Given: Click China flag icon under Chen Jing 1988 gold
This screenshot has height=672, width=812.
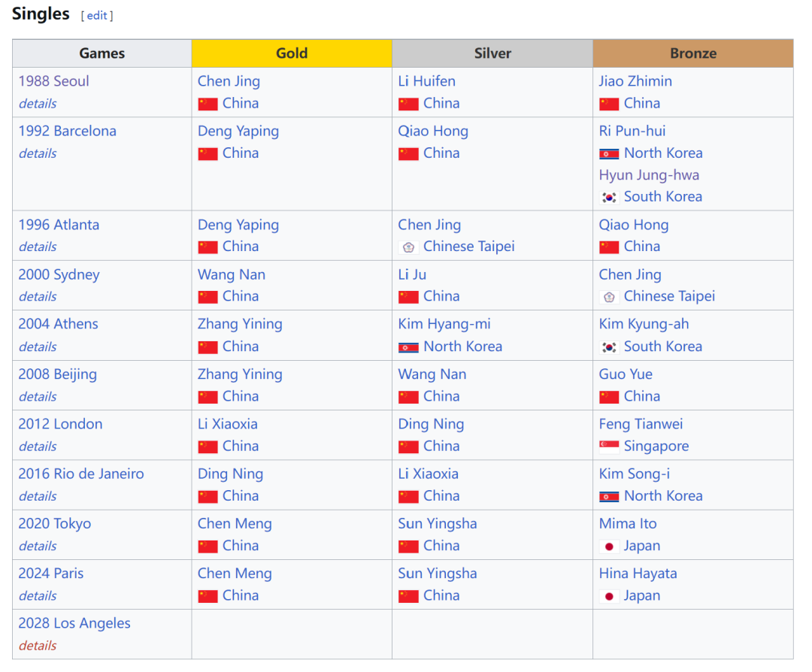Looking at the screenshot, I should coord(208,104).
